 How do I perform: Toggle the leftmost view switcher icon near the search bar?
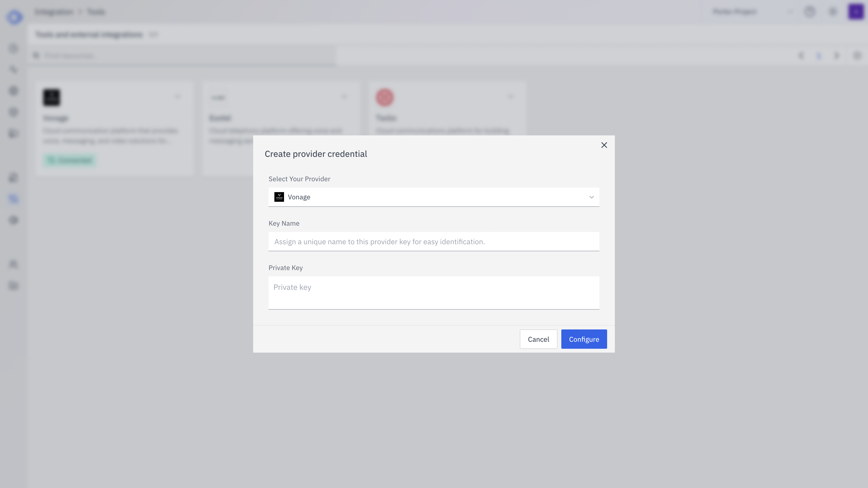(x=801, y=56)
